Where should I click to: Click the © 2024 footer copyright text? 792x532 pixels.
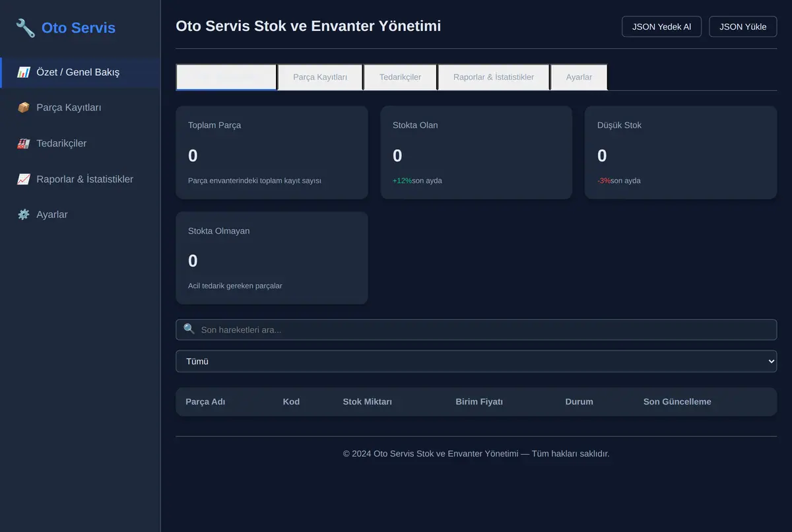476,453
